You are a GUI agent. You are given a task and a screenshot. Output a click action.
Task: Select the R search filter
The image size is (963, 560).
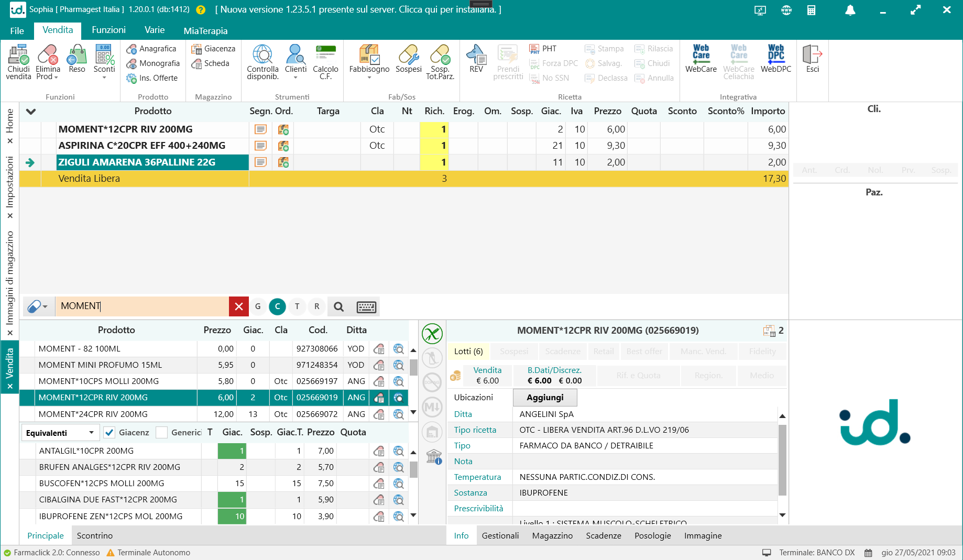tap(316, 306)
